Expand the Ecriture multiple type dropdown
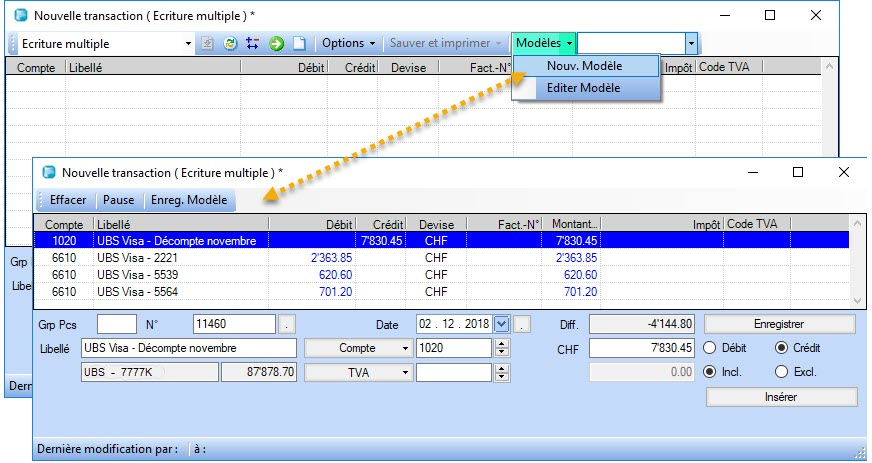 click(188, 44)
